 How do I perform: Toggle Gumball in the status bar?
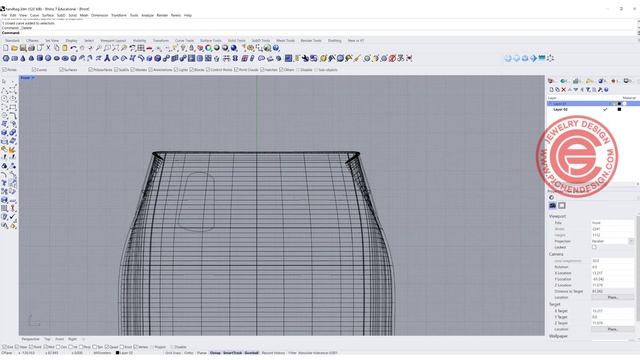click(x=251, y=353)
